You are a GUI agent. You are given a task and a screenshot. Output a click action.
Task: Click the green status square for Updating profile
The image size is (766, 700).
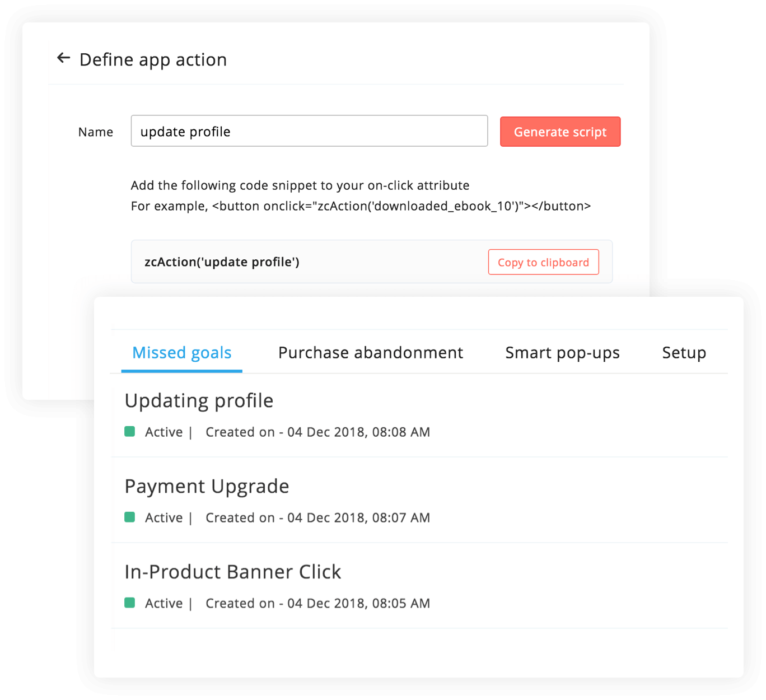130,431
